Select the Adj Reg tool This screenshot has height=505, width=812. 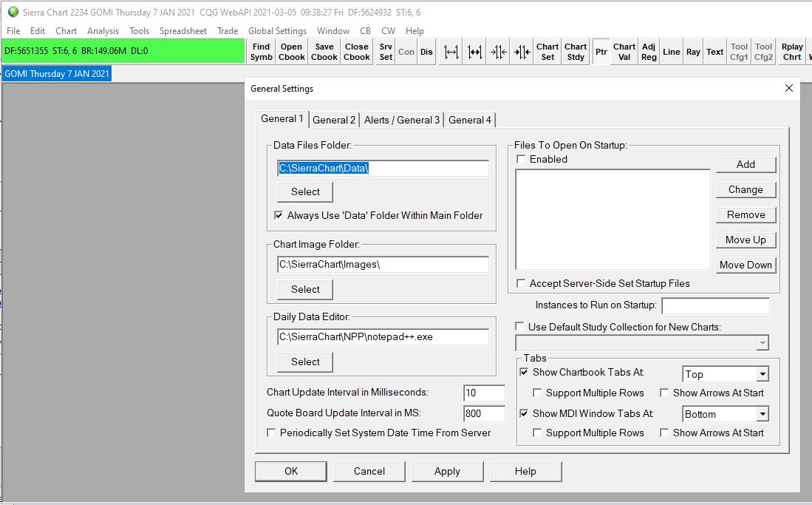pyautogui.click(x=649, y=52)
